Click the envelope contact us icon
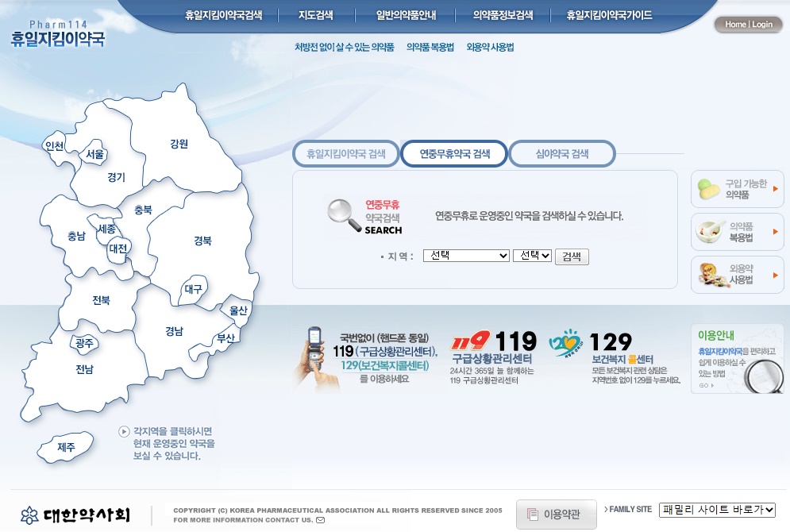Screen dimensions: 790x532 pos(320,520)
